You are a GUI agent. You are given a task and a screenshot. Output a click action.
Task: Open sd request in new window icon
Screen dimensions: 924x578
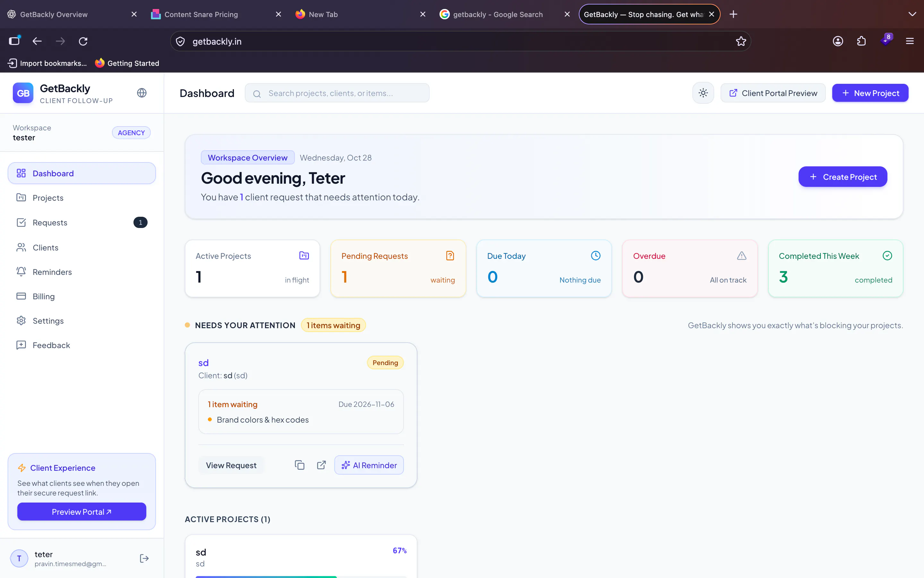[321, 465]
